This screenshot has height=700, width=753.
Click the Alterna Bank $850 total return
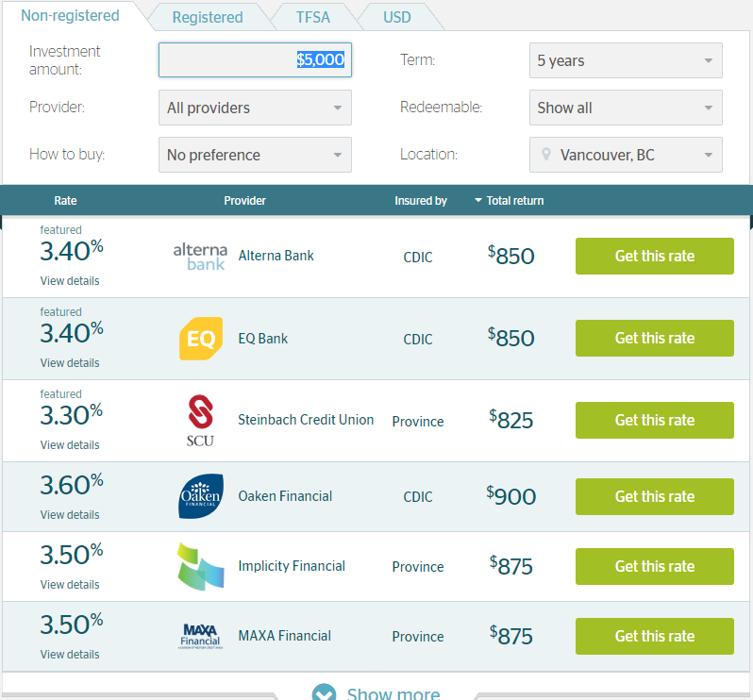(511, 256)
